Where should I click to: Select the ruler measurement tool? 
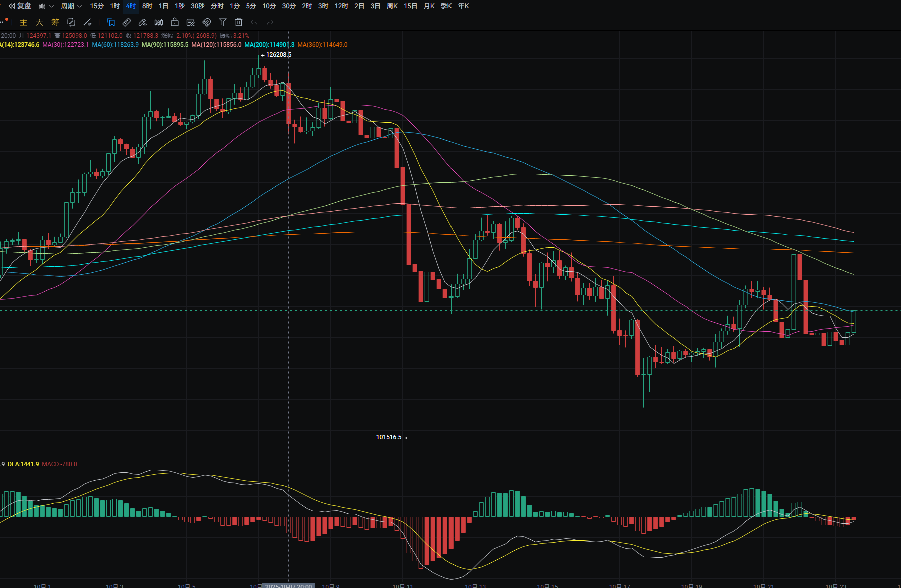click(127, 22)
